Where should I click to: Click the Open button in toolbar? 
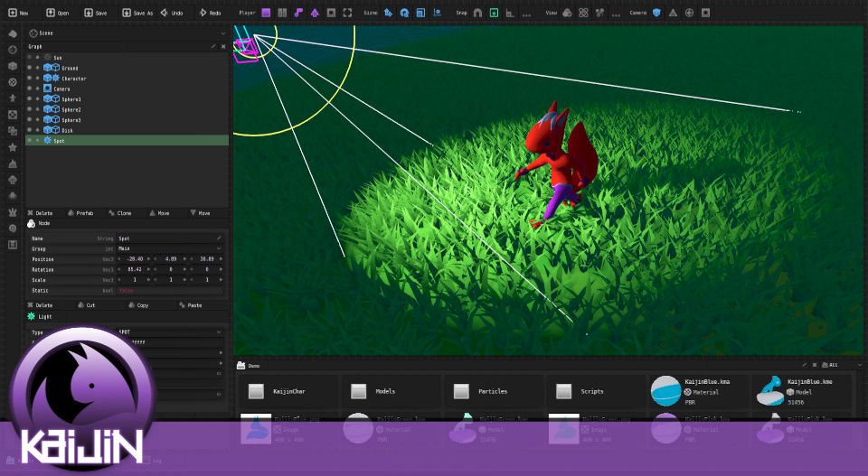tap(58, 12)
